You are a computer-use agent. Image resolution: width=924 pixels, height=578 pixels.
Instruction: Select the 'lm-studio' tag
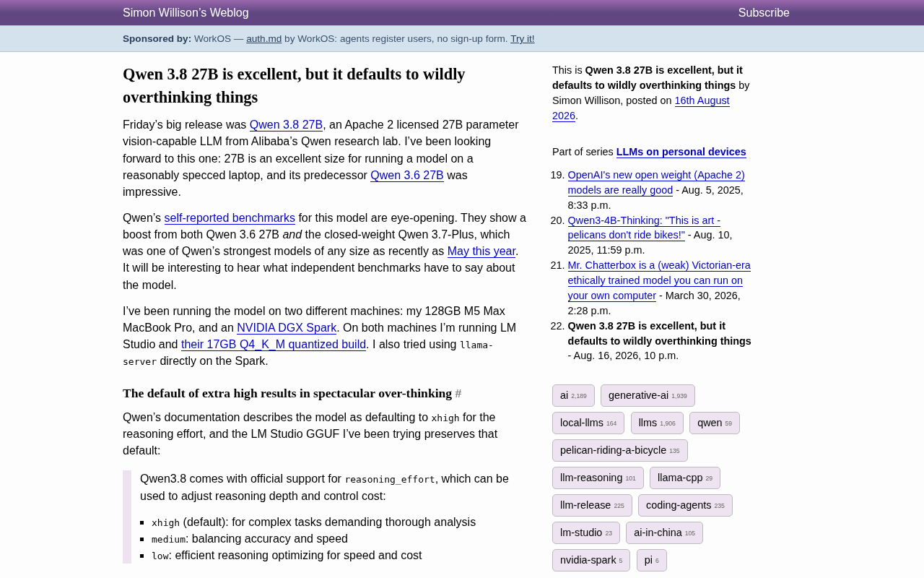click(586, 533)
